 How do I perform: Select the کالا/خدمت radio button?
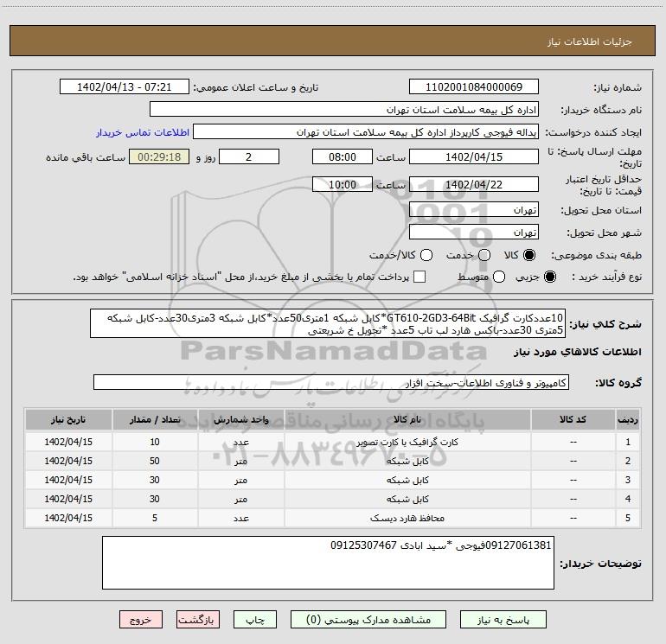click(x=426, y=255)
